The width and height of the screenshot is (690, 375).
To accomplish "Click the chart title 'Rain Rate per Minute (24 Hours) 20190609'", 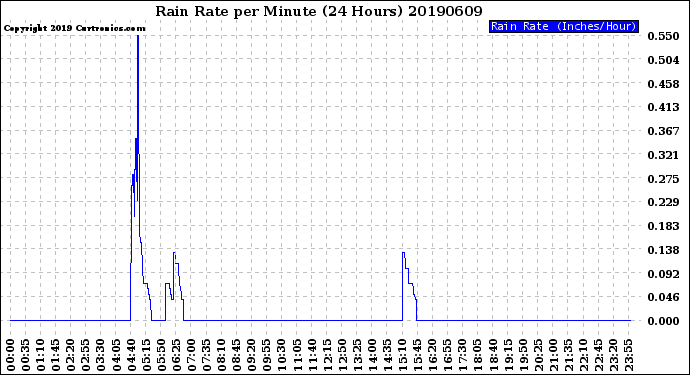I will click(319, 11).
